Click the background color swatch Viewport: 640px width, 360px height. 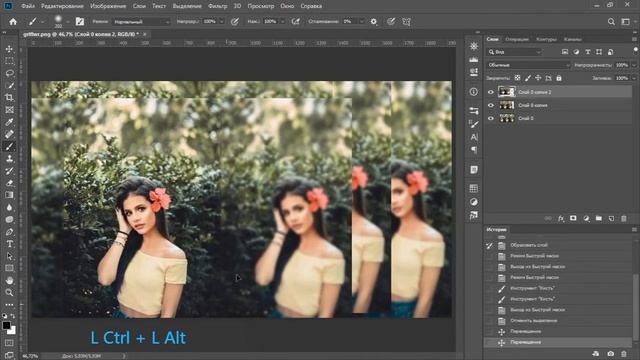pos(12,330)
